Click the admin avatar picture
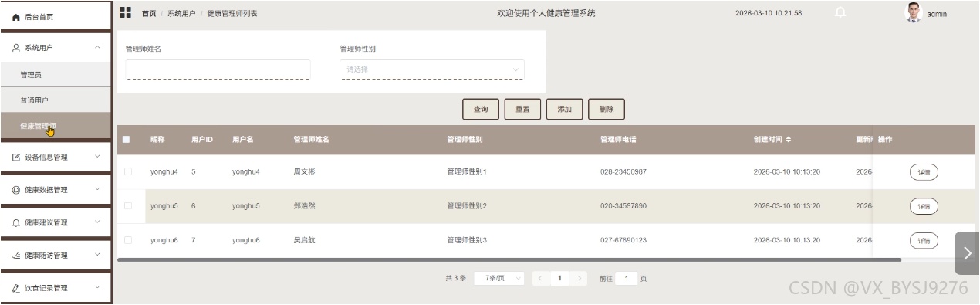Screen dimensions: 980x305 pos(914,12)
